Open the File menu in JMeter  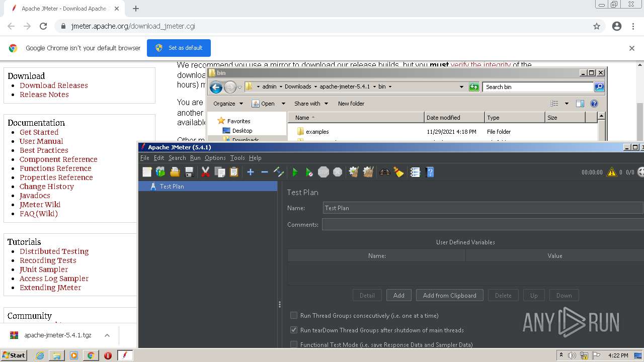point(145,157)
